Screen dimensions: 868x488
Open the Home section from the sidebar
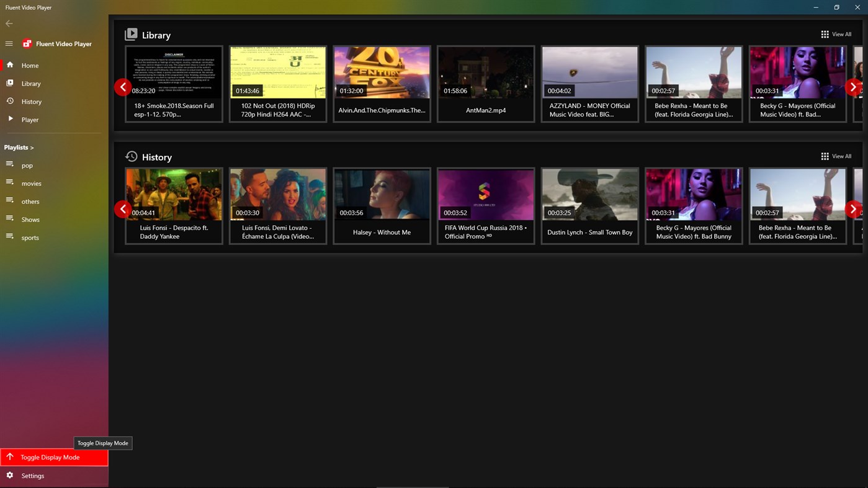pyautogui.click(x=30, y=65)
